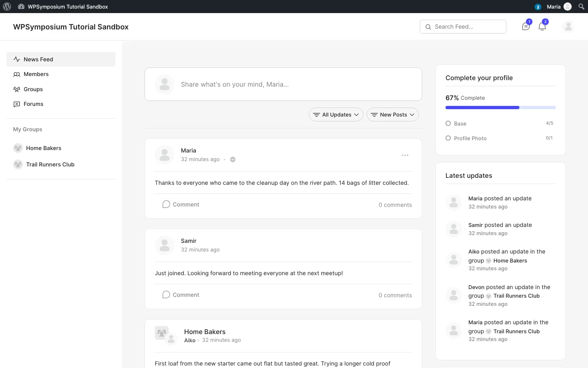Open Maria's account menu in admin bar
Viewport: 588px width, 368px height.
click(559, 7)
